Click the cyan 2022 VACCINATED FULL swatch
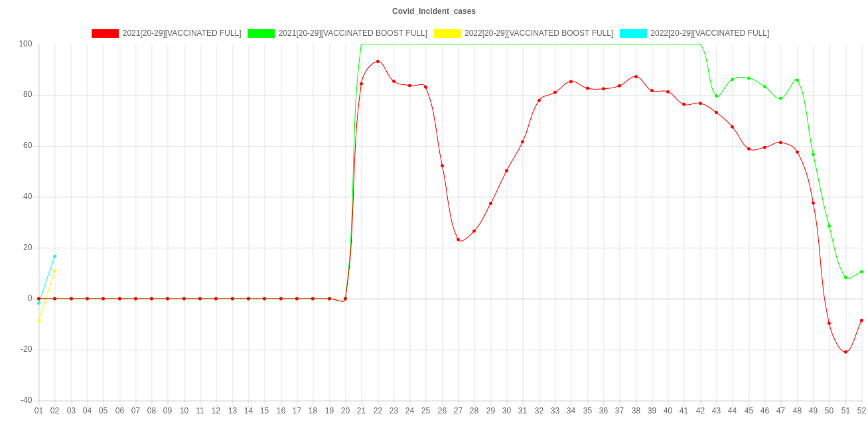868x434 pixels. [x=632, y=33]
